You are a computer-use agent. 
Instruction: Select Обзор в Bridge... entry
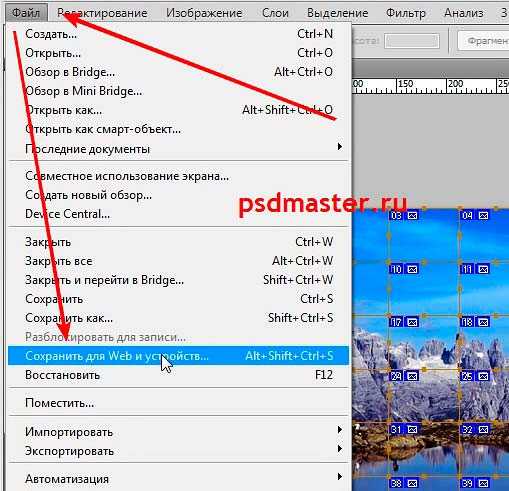tap(178, 72)
